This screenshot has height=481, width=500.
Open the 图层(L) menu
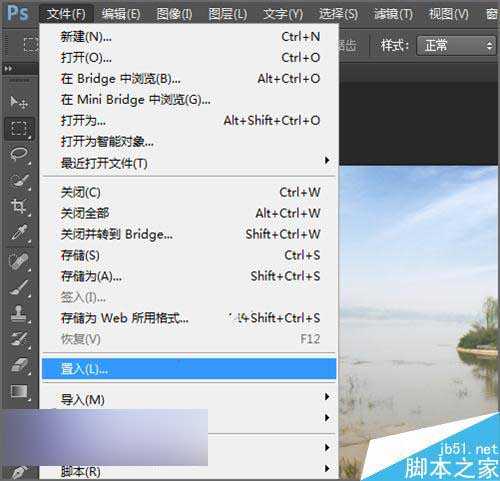pyautogui.click(x=228, y=14)
